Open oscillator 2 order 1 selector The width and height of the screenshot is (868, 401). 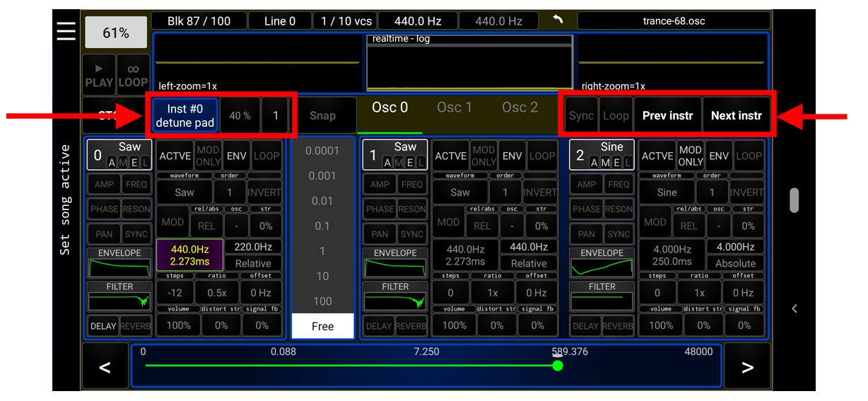(x=712, y=192)
